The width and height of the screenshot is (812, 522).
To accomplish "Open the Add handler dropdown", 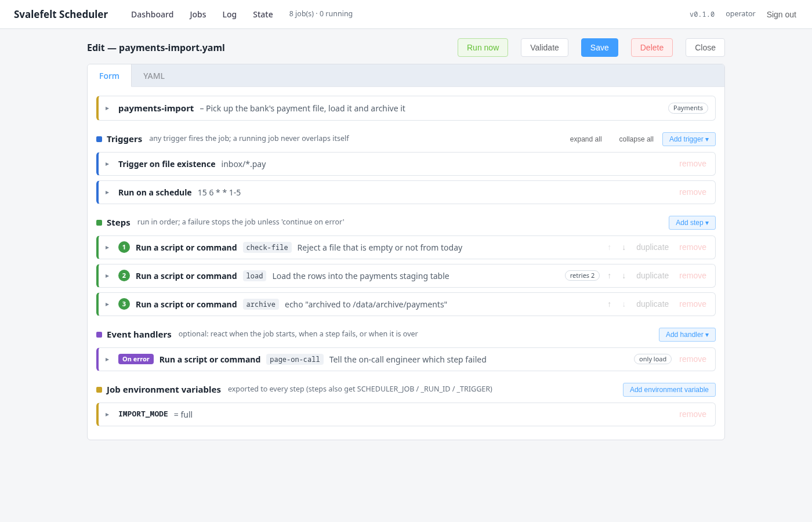I will [x=687, y=335].
